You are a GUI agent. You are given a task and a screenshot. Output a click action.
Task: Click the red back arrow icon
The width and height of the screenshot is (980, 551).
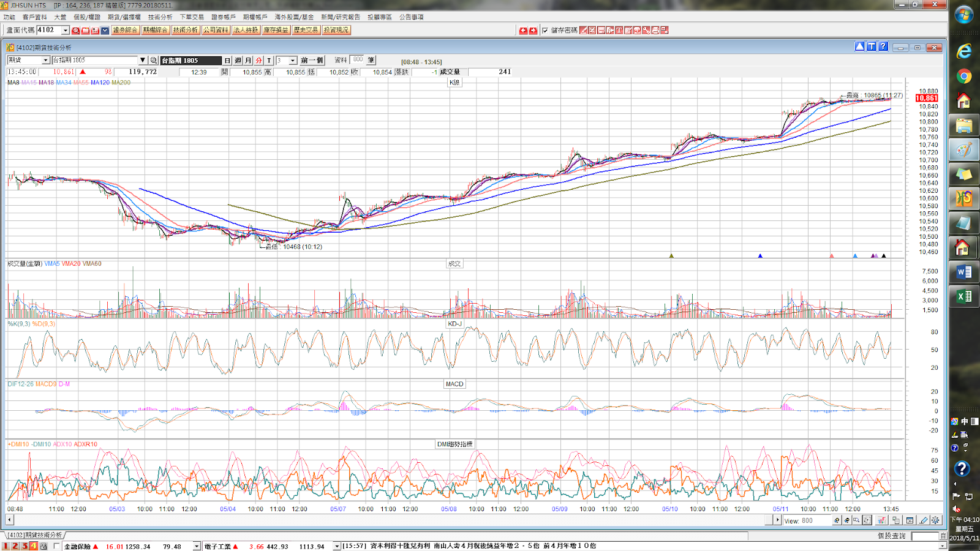click(523, 30)
